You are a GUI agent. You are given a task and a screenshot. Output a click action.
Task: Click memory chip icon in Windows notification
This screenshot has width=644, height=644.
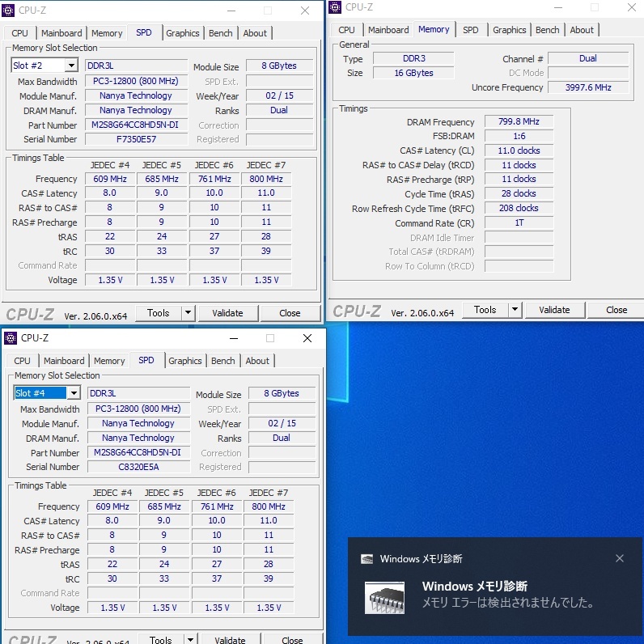(385, 598)
